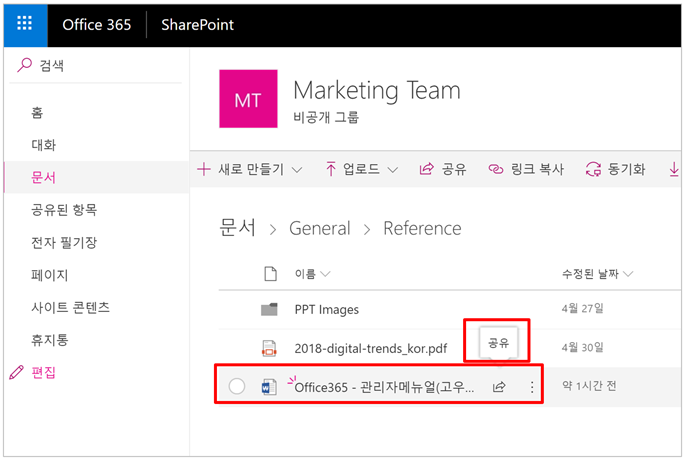This screenshot has height=460, width=686.
Task: Click the Word file icon in the list
Action: click(268, 387)
